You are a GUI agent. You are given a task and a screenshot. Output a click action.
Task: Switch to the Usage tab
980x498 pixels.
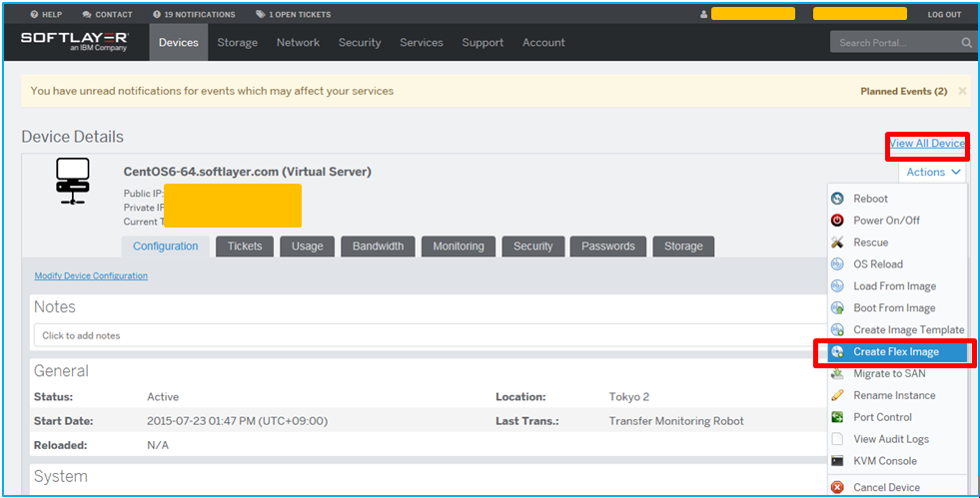coord(308,246)
